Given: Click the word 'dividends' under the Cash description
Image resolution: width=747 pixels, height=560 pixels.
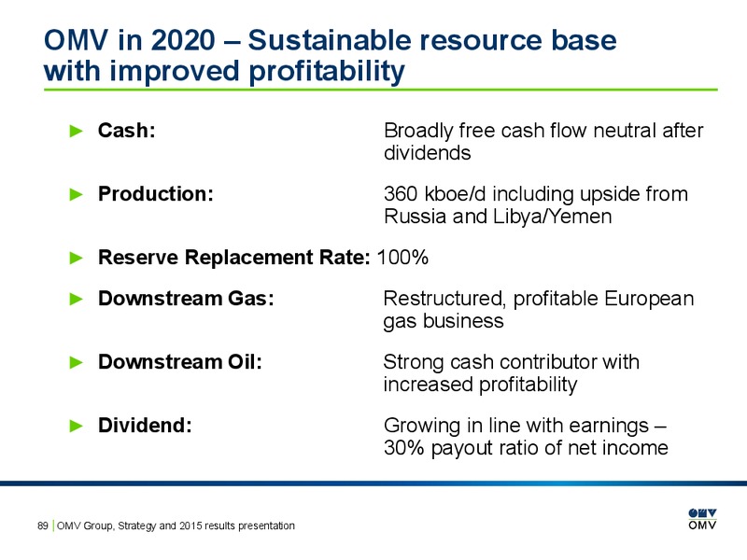Looking at the screenshot, I should pos(428,153).
